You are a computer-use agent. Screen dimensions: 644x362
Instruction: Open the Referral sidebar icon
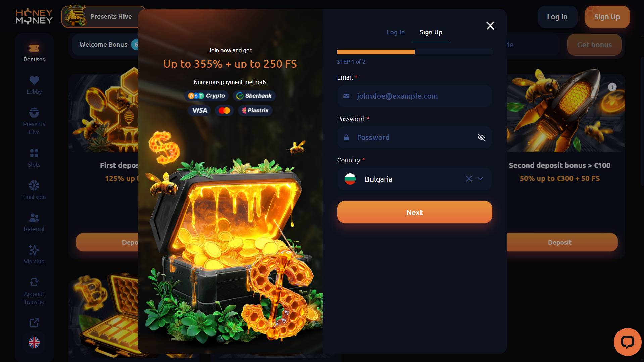[x=34, y=218]
